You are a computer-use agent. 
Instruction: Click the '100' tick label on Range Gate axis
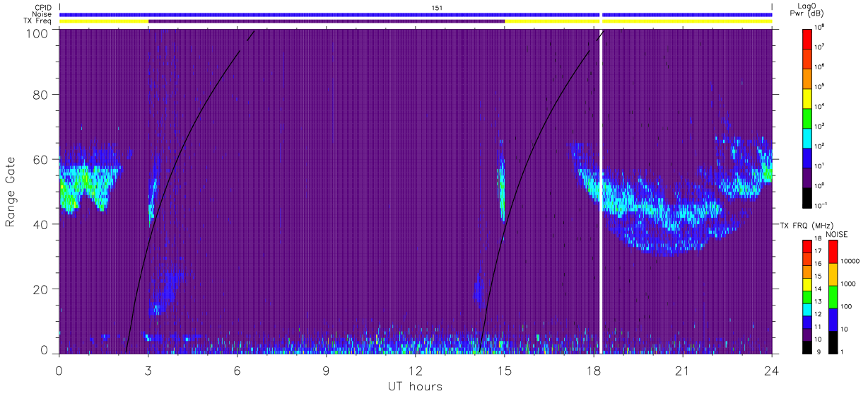tap(38, 33)
